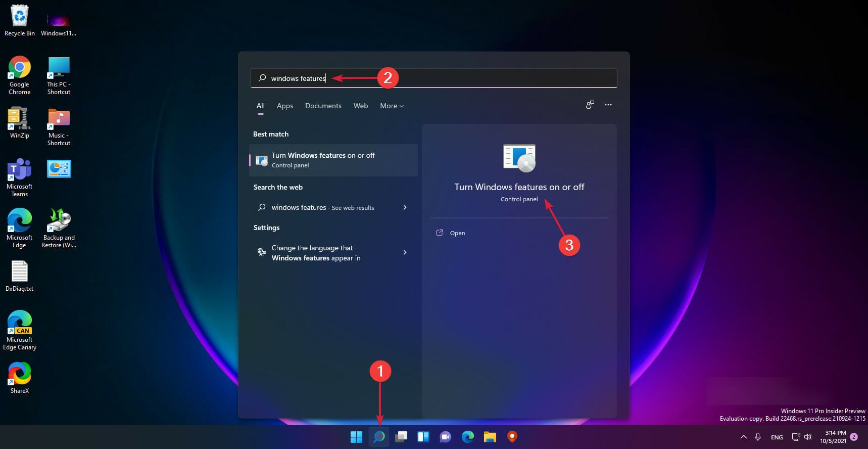The height and width of the screenshot is (449, 868).
Task: Launch Microsoft Edge from desktop
Action: [x=20, y=229]
